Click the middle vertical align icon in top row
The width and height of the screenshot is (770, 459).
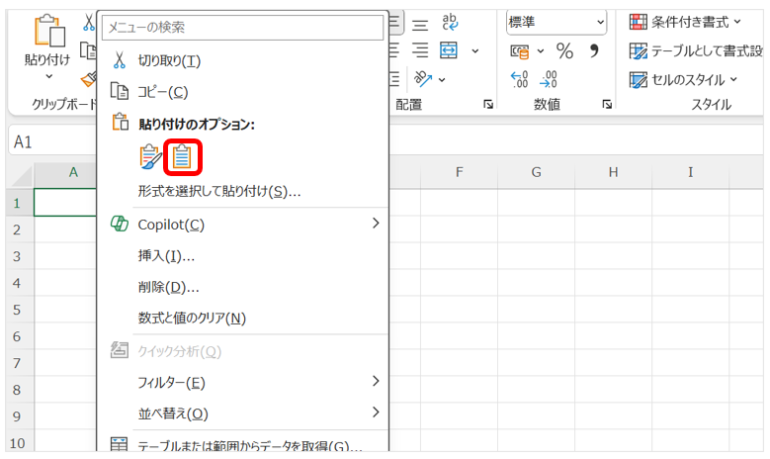(420, 24)
